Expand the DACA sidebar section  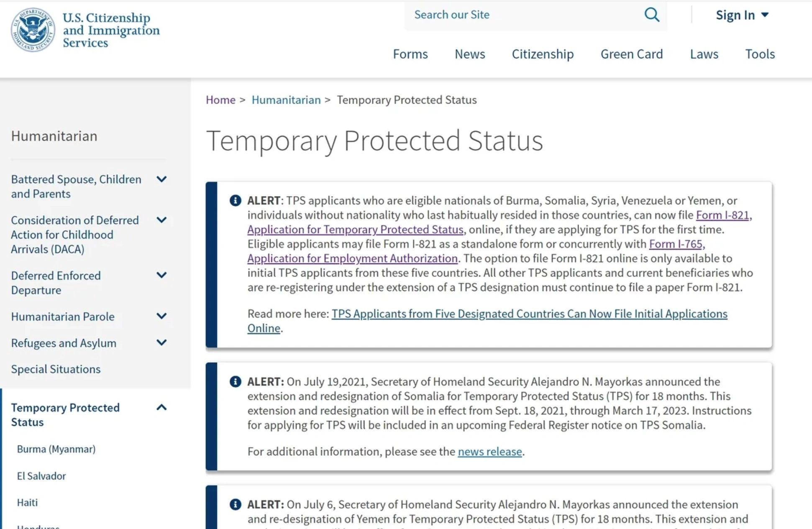[x=161, y=220]
